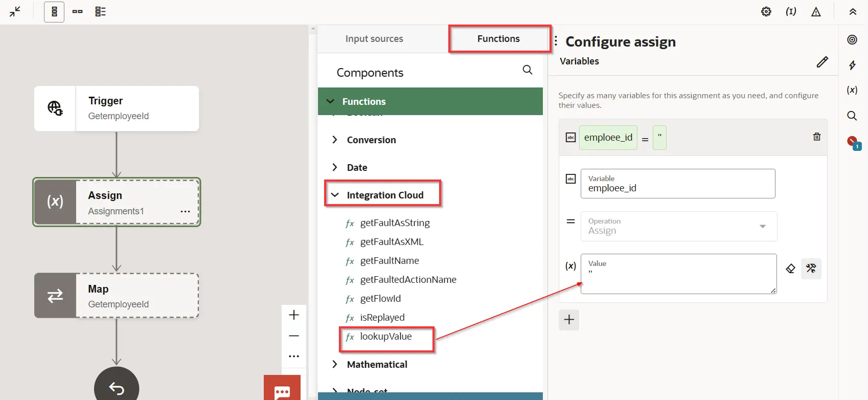Screen dimensions: 868x400
Task: Add another variable with plus button
Action: pos(569,320)
